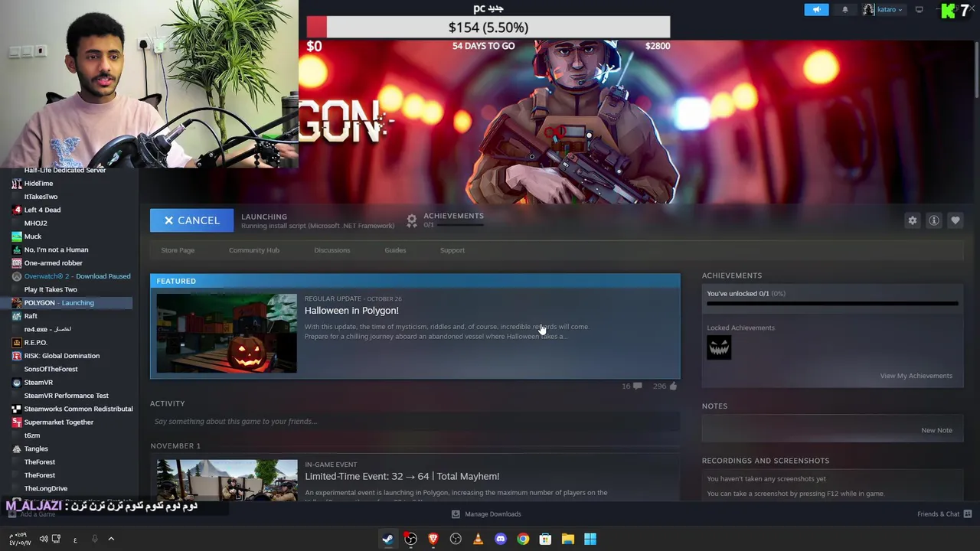Image resolution: width=980 pixels, height=551 pixels.
Task: Select No, I'm not a Human
Action: point(56,249)
